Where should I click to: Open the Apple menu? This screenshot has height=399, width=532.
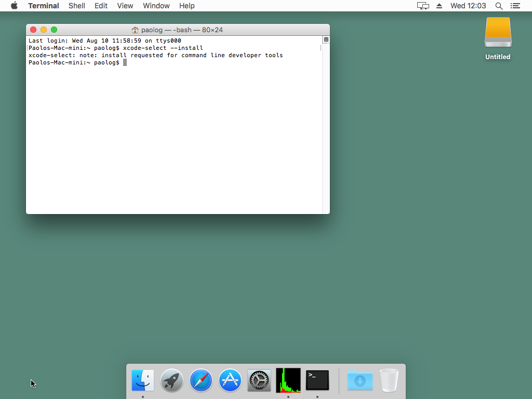(x=14, y=6)
